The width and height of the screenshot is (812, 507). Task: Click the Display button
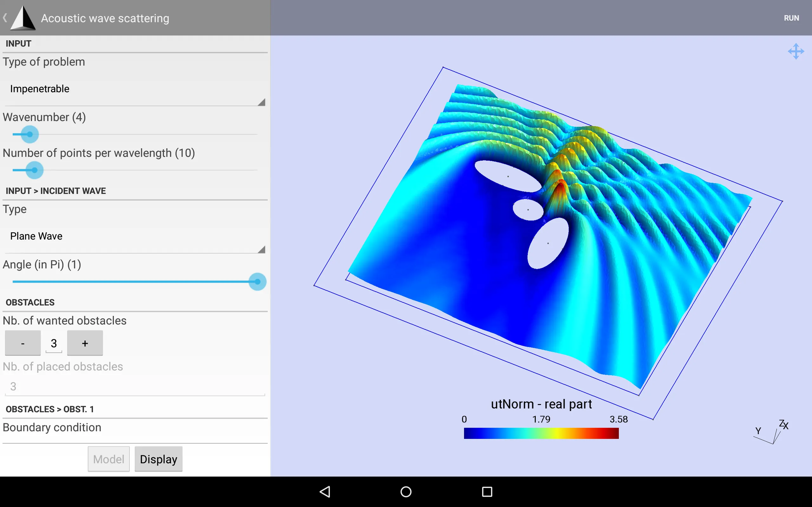pyautogui.click(x=158, y=460)
